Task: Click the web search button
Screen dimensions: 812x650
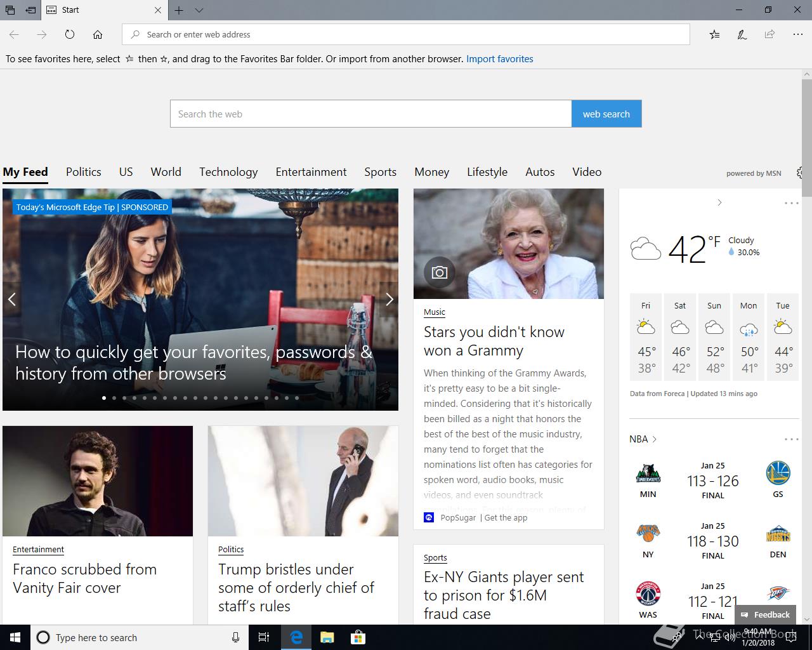Action: pos(606,114)
